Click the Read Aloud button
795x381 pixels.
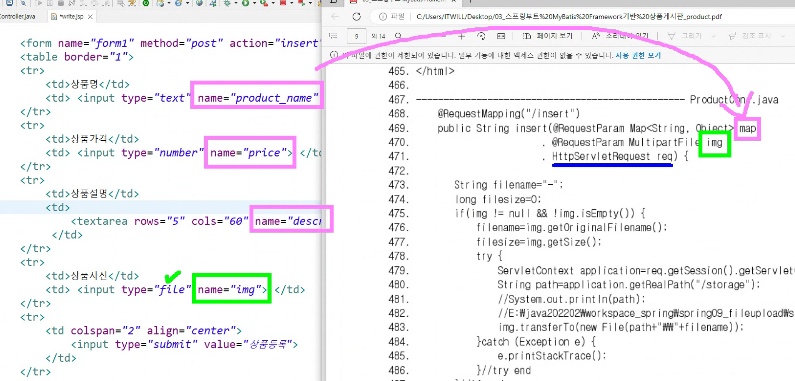point(620,36)
